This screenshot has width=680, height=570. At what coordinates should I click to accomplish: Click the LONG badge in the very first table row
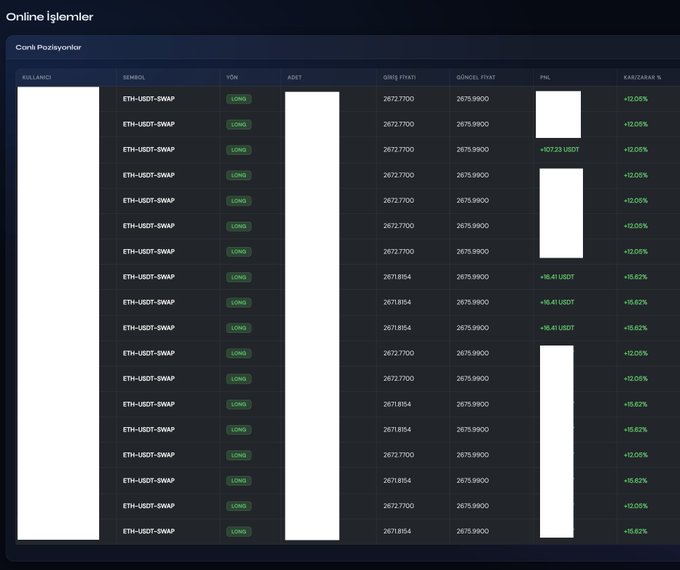pyautogui.click(x=239, y=99)
